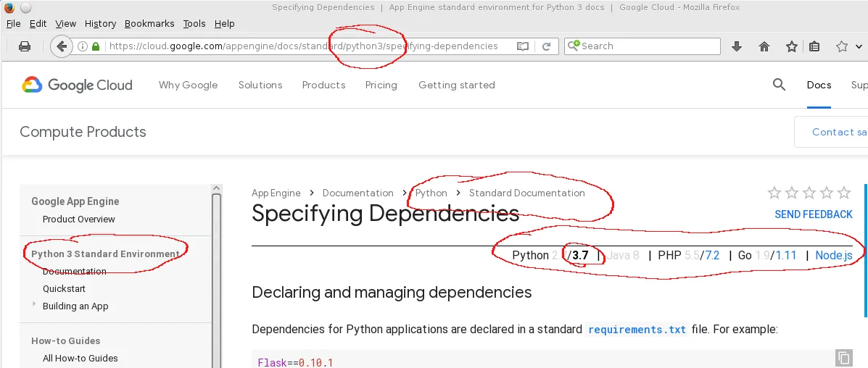Viewport: 868px width, 368px height.
Task: Open the Help menu
Action: [225, 24]
